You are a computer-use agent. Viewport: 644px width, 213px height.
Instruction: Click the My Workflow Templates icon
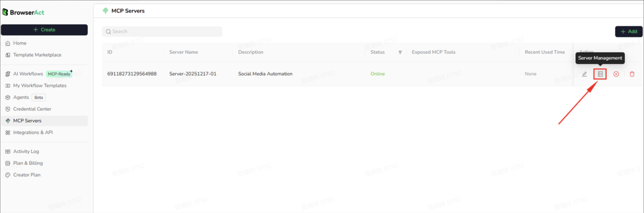pos(8,86)
